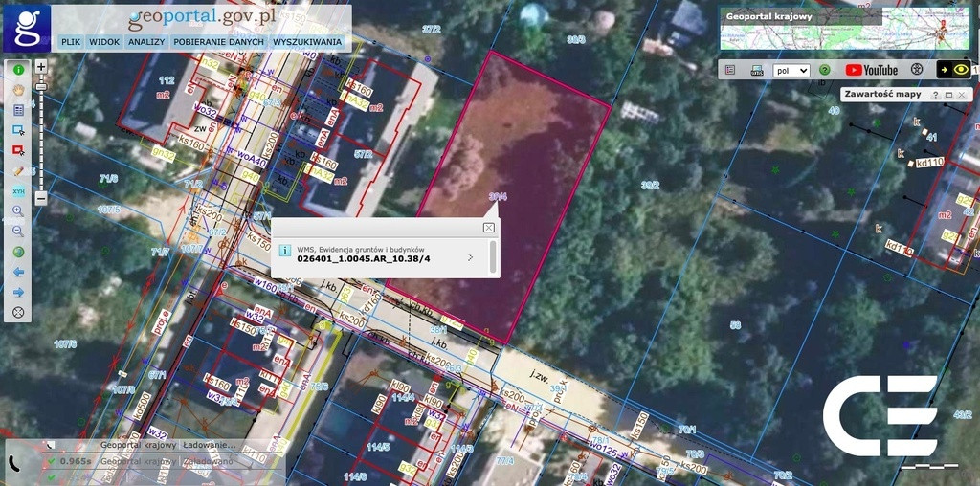Choose the red rectangle selection tool
Screen dimensions: 980x486
point(18,150)
